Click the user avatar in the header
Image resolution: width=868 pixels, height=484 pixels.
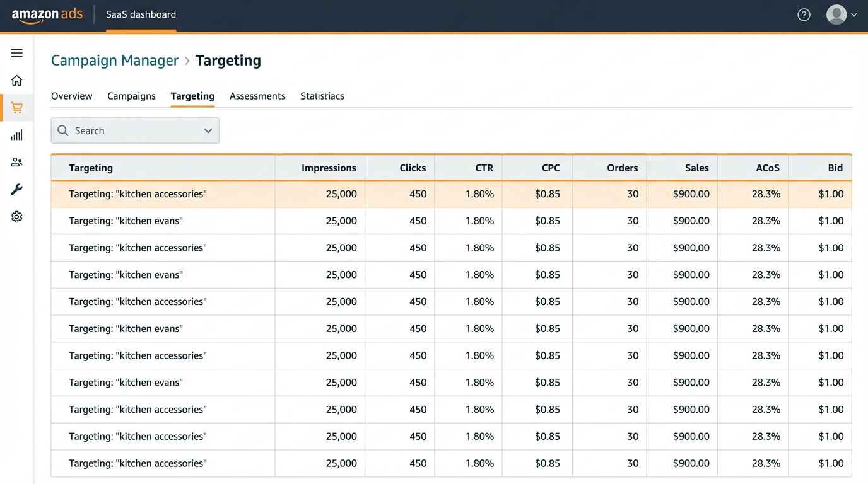[x=836, y=14]
